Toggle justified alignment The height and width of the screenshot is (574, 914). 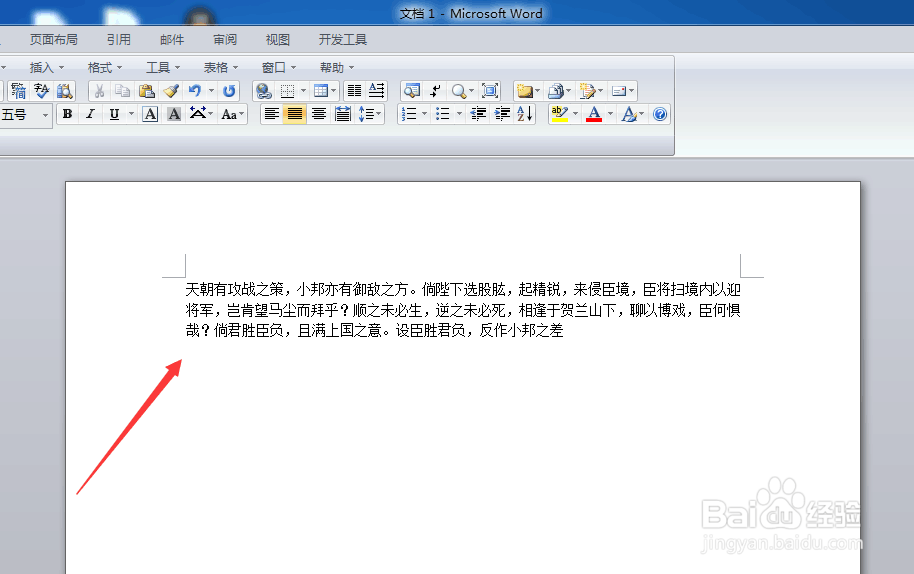click(x=295, y=114)
